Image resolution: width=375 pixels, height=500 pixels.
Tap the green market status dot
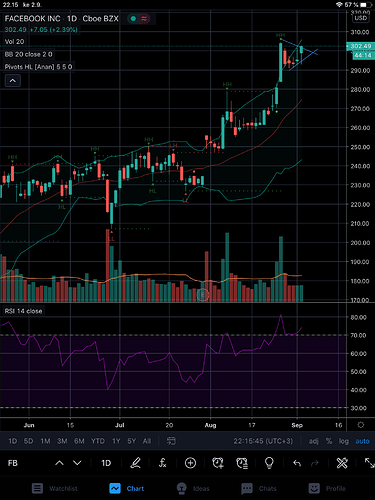click(x=133, y=19)
